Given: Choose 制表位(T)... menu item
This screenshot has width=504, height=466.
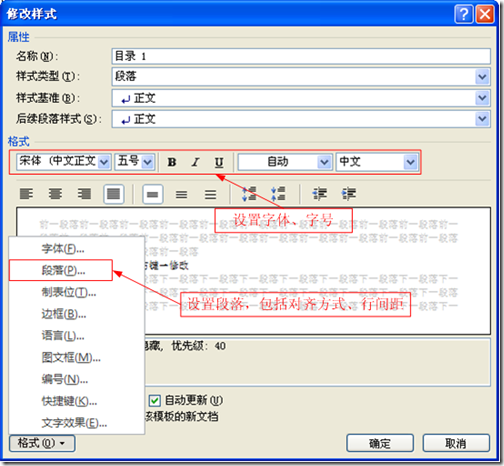Looking at the screenshot, I should [77, 292].
